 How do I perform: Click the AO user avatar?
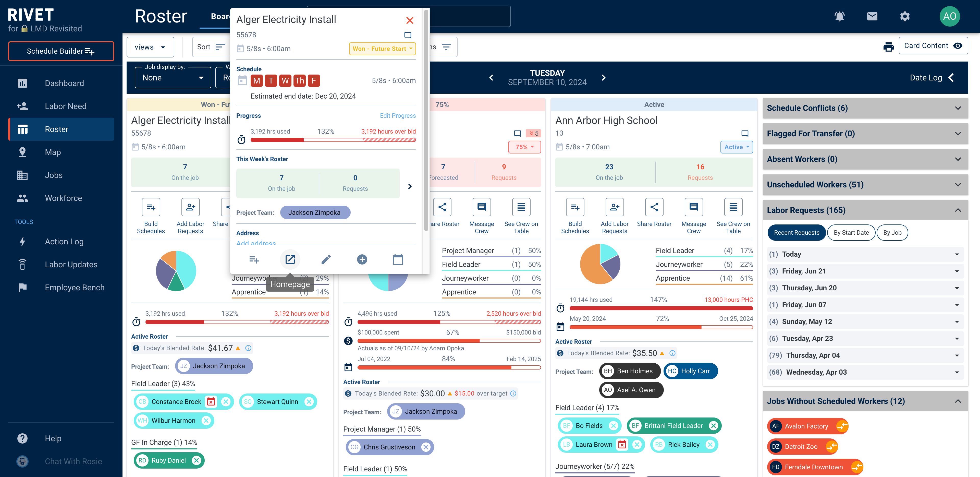[x=950, y=16]
